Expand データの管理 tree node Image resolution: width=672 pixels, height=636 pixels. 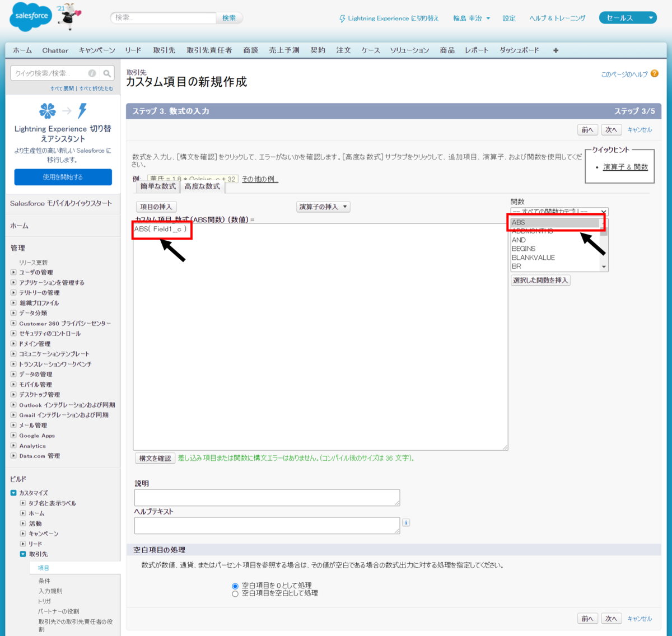click(x=13, y=375)
